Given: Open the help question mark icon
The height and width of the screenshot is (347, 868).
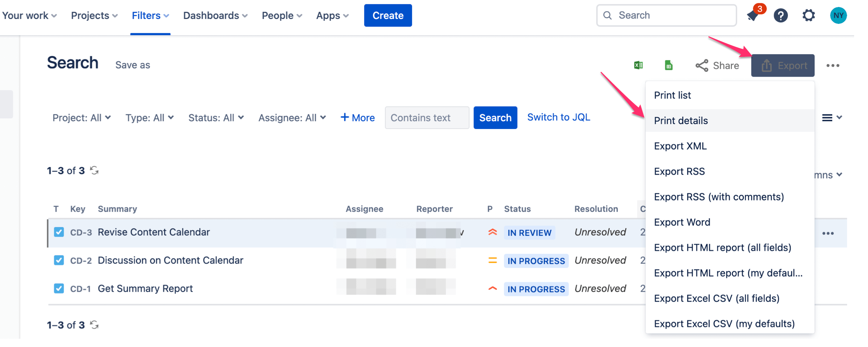Looking at the screenshot, I should coord(781,15).
